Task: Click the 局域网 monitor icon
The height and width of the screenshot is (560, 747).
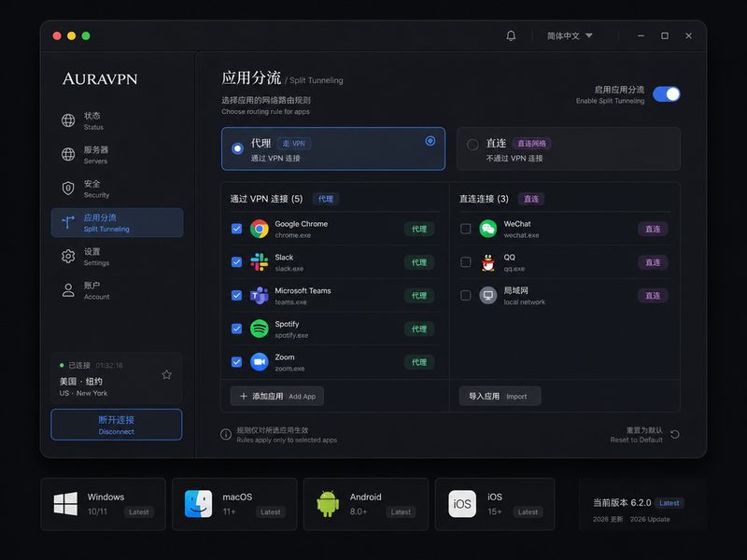Action: coord(487,296)
